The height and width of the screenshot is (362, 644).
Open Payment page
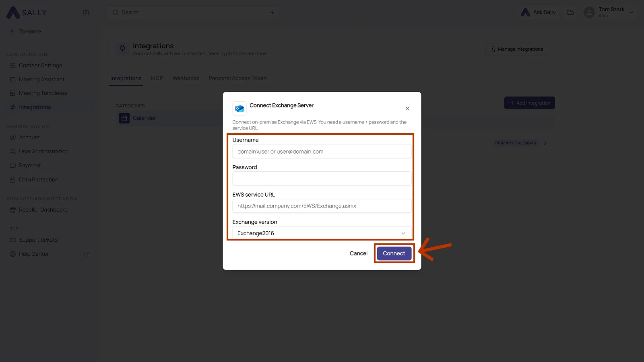click(x=30, y=165)
